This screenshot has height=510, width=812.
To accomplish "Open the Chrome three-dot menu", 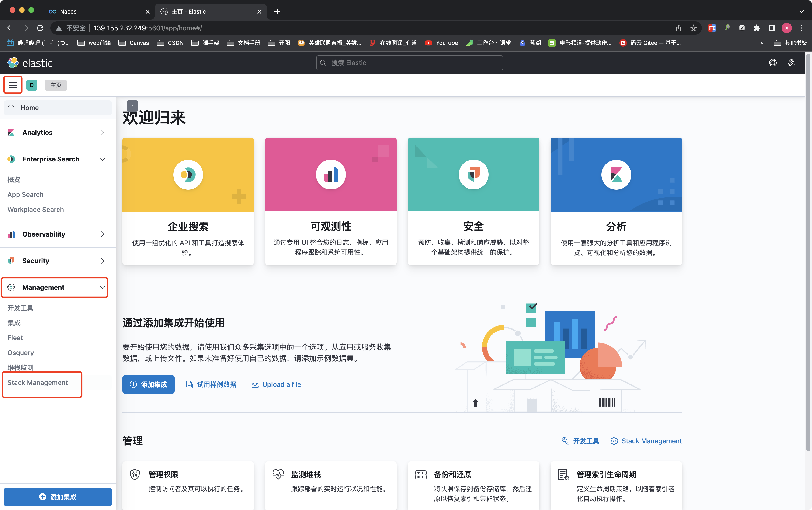I will [802, 28].
